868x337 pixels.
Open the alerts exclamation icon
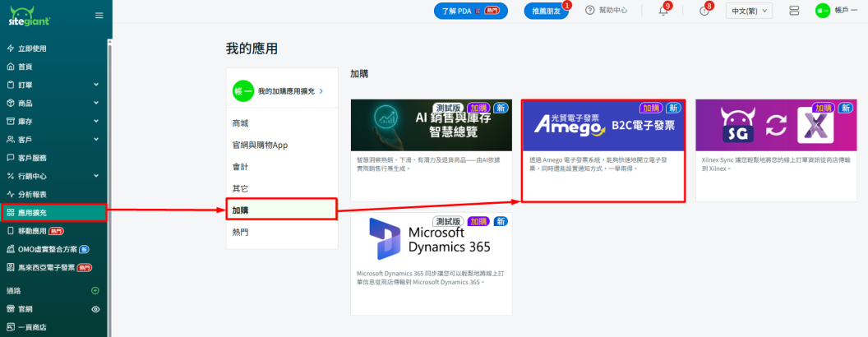[704, 11]
